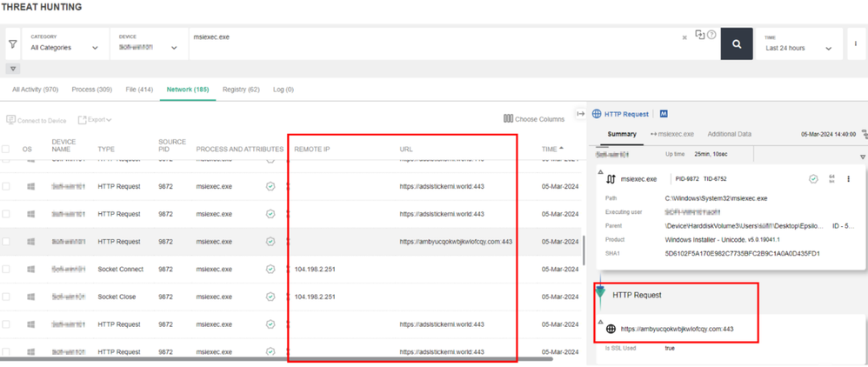Image resolution: width=868 pixels, height=367 pixels.
Task: Click the process tree icon beside timestamp
Action: pos(864,135)
